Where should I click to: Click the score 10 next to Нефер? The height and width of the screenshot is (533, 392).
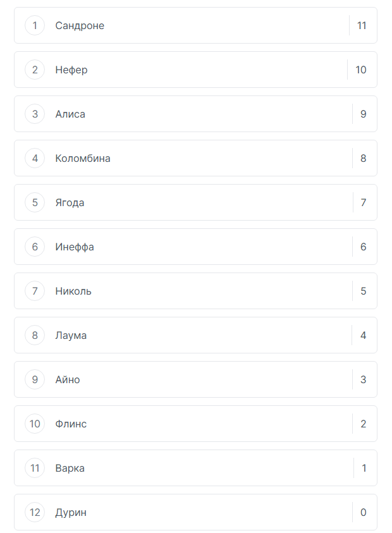tap(361, 70)
